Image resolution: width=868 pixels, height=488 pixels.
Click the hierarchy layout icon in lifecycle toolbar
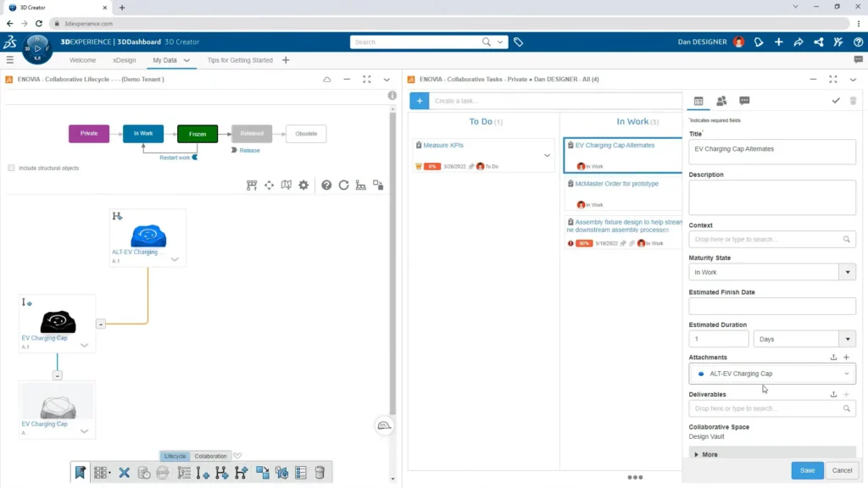click(361, 186)
